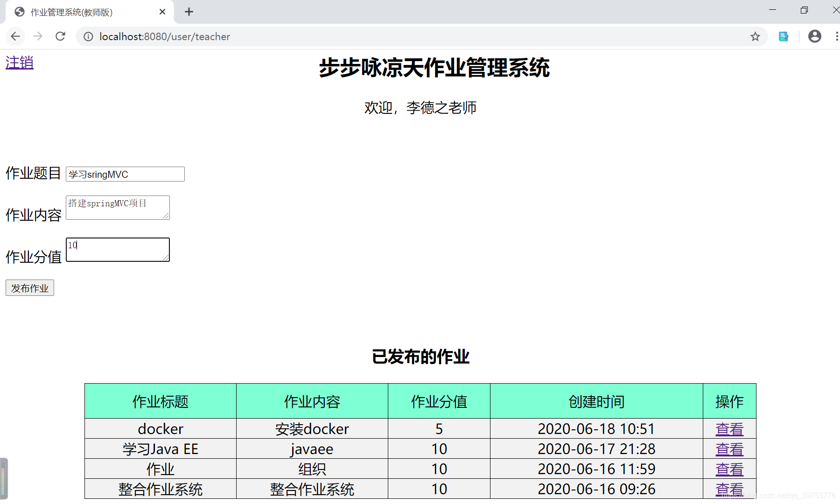The height and width of the screenshot is (504, 840).
Task: Go back using the browser back arrow
Action: click(x=15, y=36)
